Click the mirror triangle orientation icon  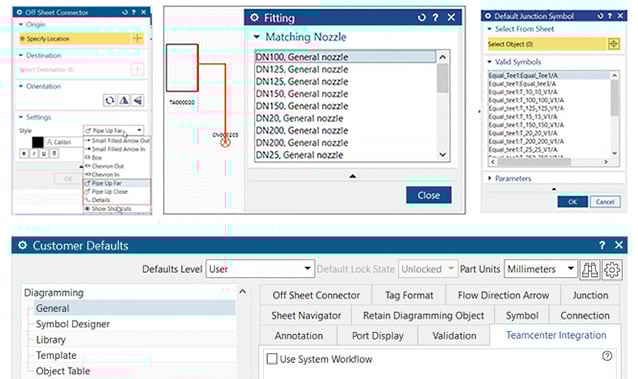click(x=124, y=100)
